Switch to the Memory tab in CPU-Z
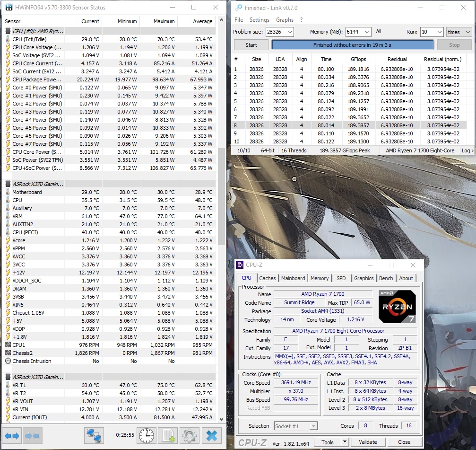476x450 pixels. (x=320, y=278)
